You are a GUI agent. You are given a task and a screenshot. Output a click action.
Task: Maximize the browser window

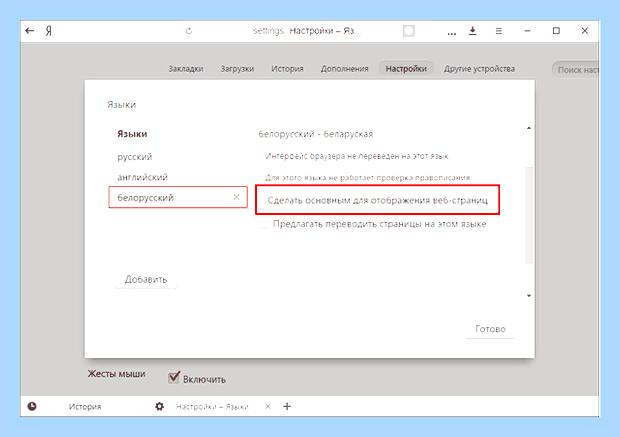pos(556,30)
